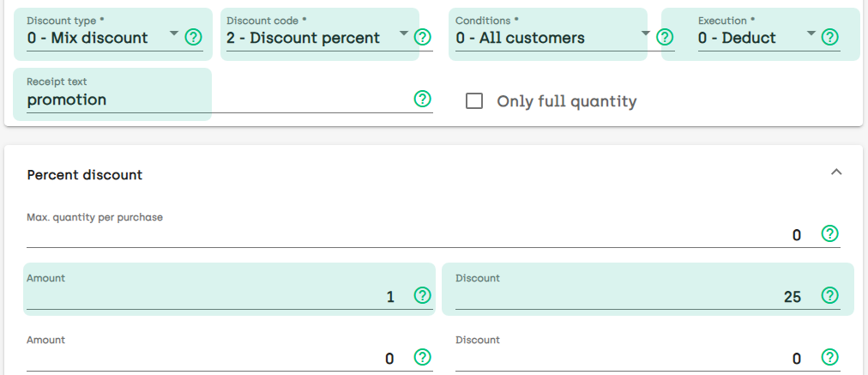Click the Max. quantity per purchase field
868x375 pixels.
[x=412, y=235]
